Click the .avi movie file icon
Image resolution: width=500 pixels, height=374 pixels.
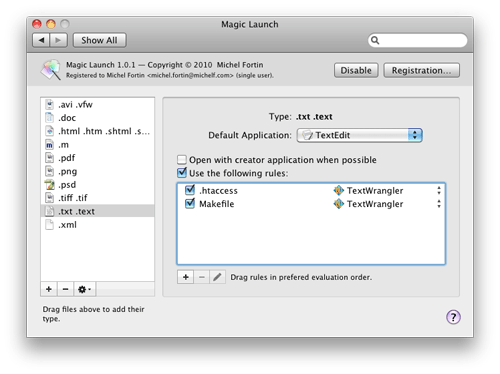tap(49, 105)
